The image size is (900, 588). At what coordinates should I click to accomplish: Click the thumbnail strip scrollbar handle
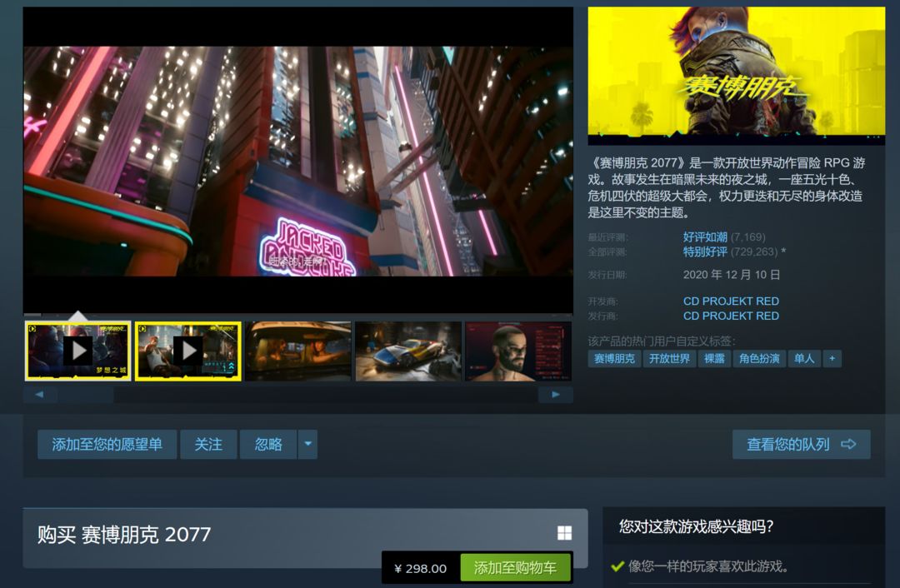coord(85,395)
